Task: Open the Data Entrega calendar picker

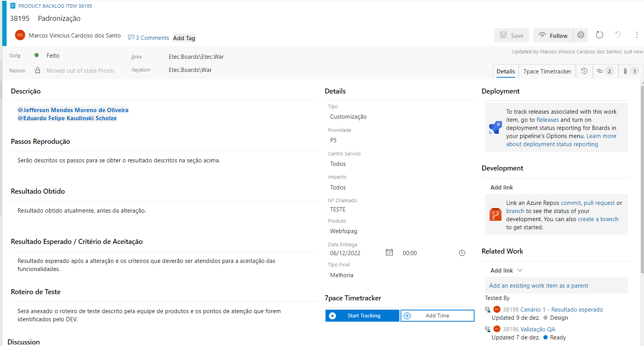Action: (389, 252)
